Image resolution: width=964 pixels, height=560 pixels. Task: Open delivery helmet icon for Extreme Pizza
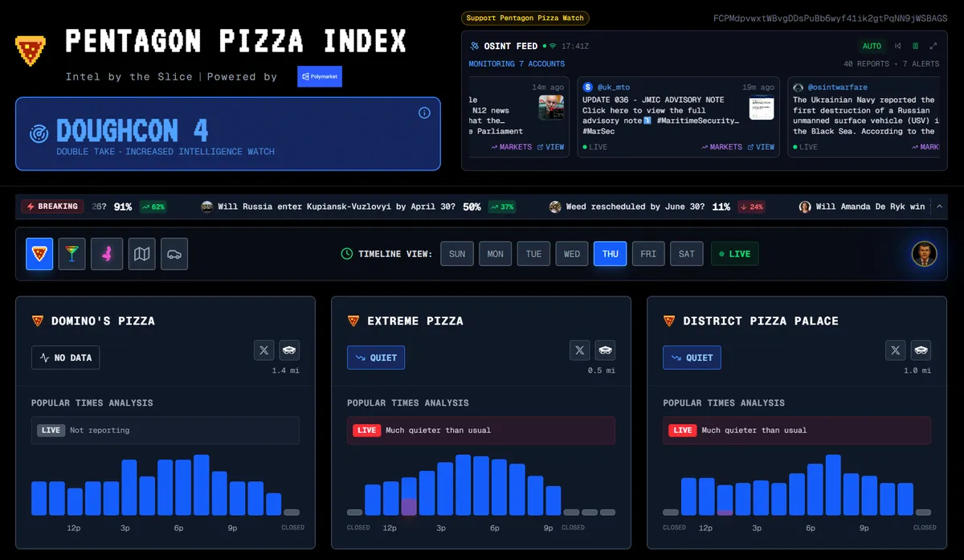605,349
